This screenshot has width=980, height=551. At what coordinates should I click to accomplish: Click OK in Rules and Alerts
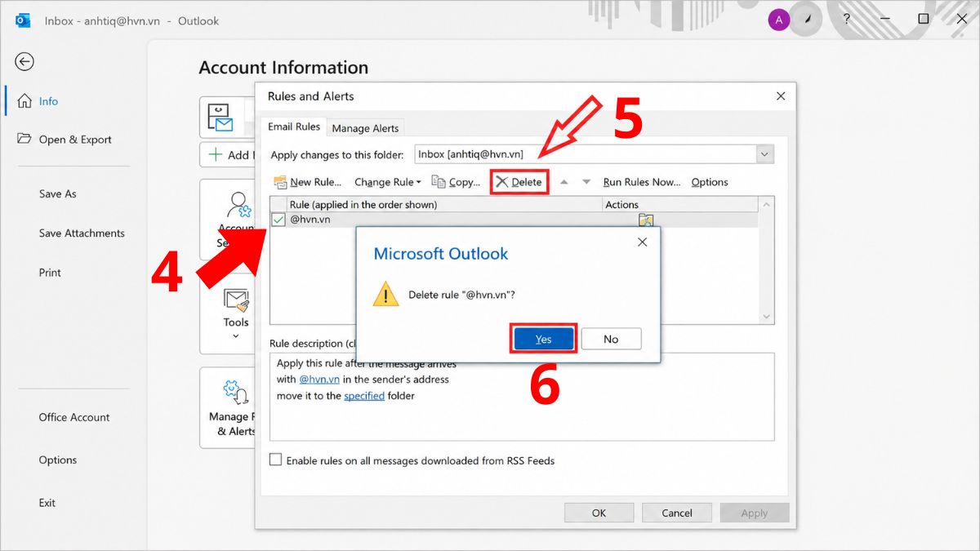click(x=599, y=513)
